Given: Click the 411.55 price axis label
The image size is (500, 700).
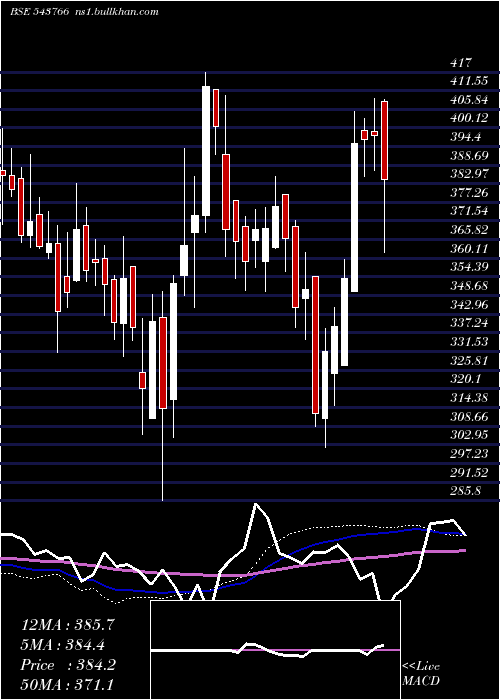Looking at the screenshot, I should click(469, 81).
